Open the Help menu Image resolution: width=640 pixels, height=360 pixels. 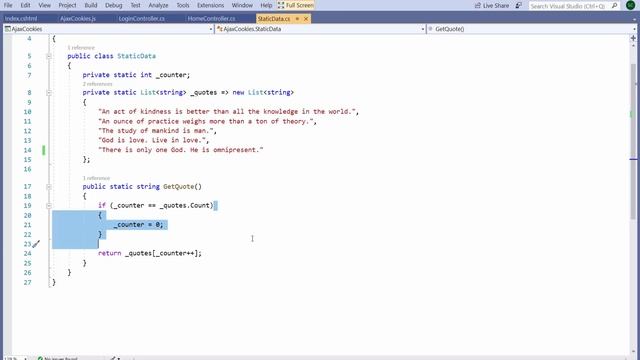coord(266,5)
